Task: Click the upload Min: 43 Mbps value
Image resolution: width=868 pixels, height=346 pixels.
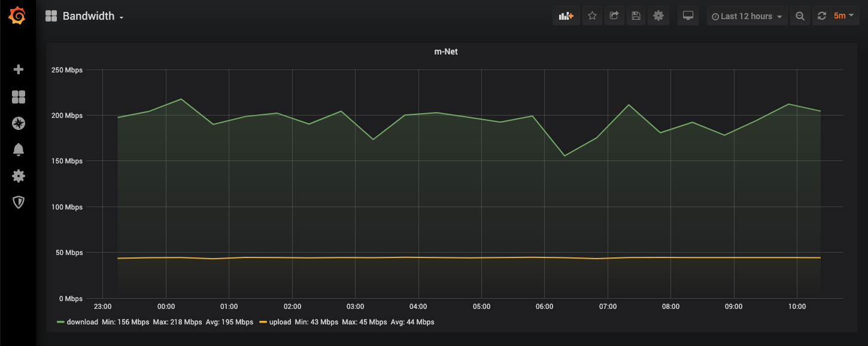Action: pos(317,322)
